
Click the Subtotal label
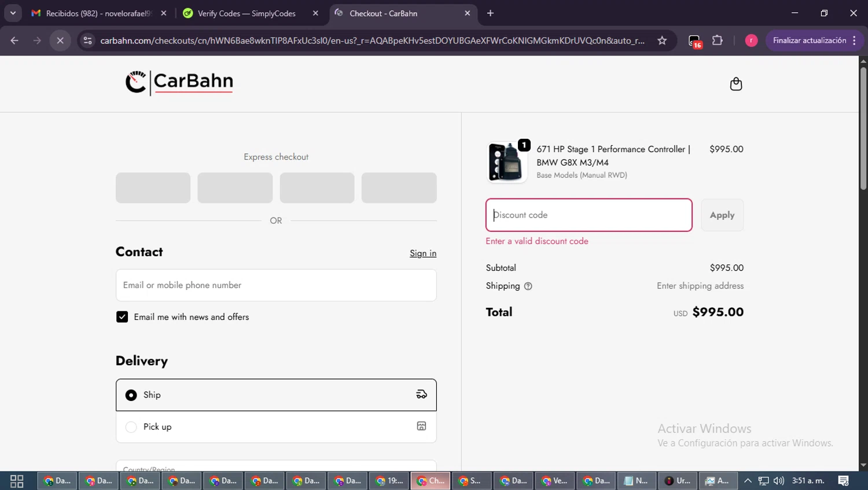point(501,268)
